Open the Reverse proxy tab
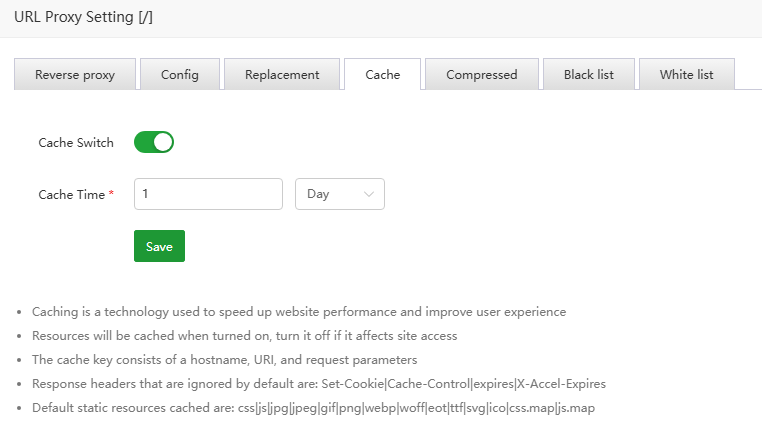 point(75,75)
